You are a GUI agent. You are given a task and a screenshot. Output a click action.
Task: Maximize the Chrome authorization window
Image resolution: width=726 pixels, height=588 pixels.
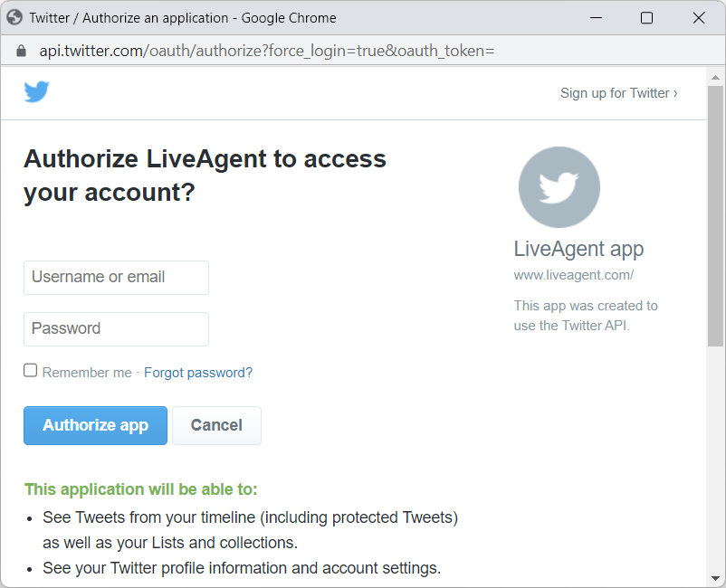(x=646, y=18)
